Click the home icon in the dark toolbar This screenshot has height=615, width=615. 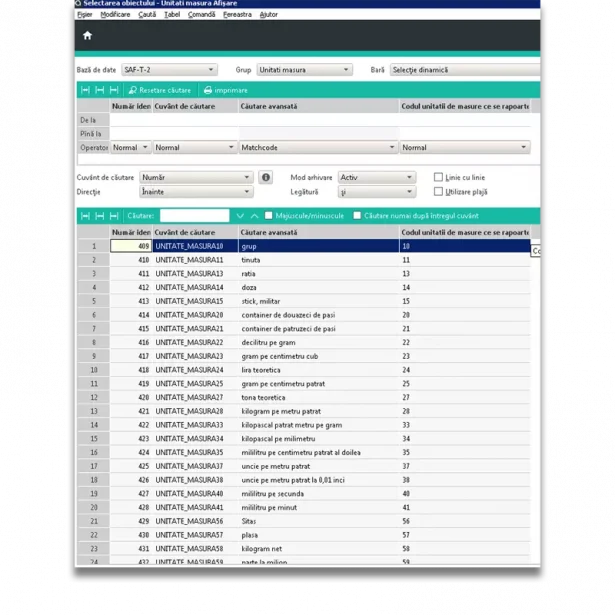click(x=87, y=36)
